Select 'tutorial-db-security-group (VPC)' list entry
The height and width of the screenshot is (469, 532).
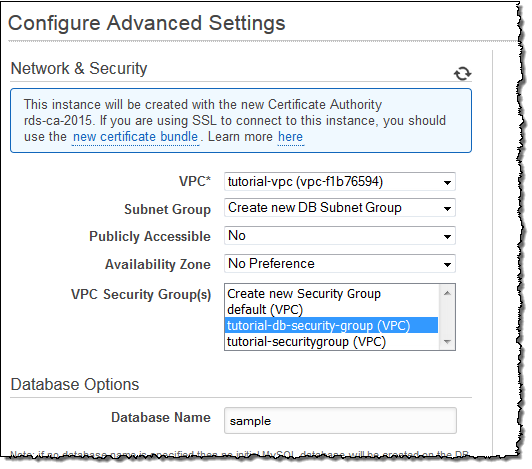click(x=331, y=325)
